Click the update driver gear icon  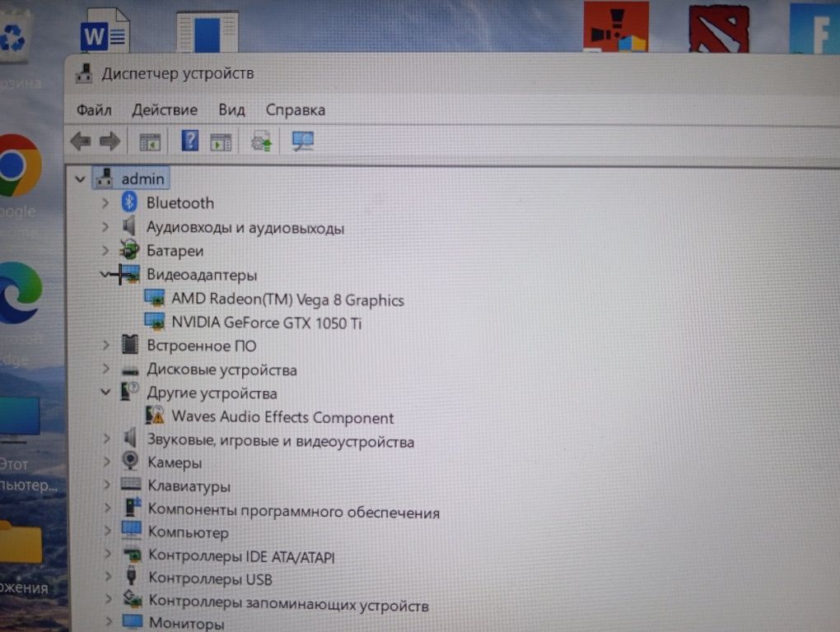[261, 142]
